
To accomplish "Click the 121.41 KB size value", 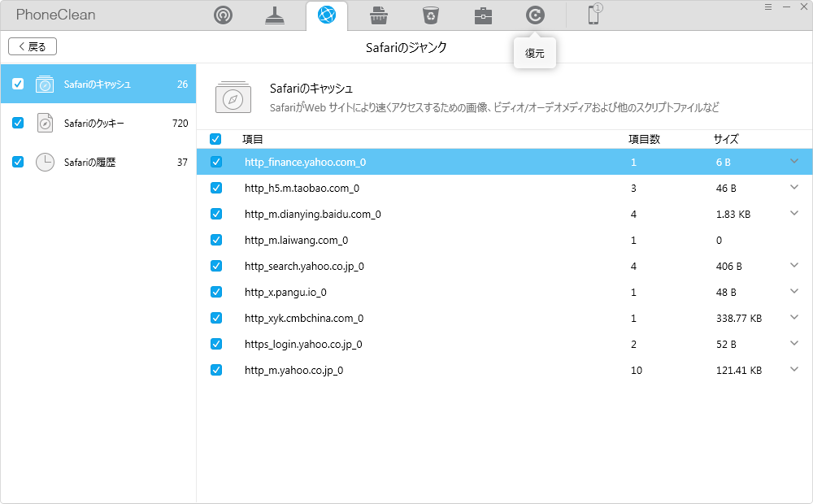I will [739, 370].
